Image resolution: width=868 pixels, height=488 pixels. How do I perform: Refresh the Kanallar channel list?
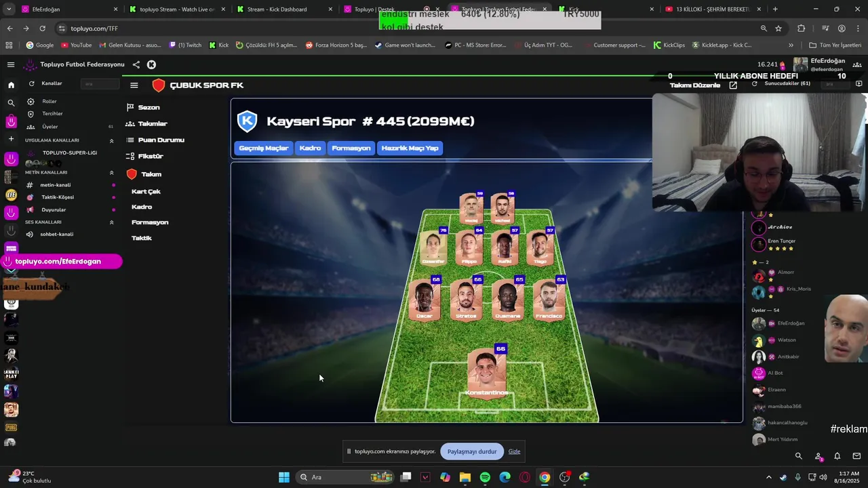pos(31,83)
